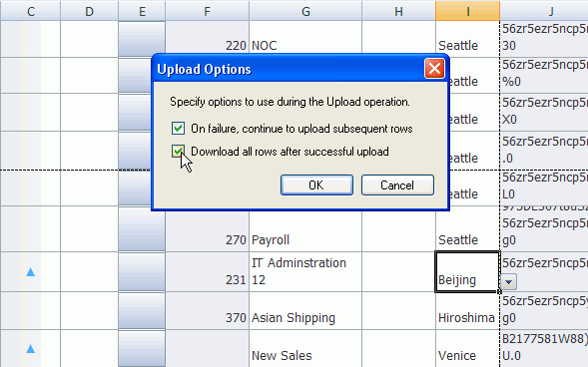Close the Upload Options dialog

pos(434,69)
